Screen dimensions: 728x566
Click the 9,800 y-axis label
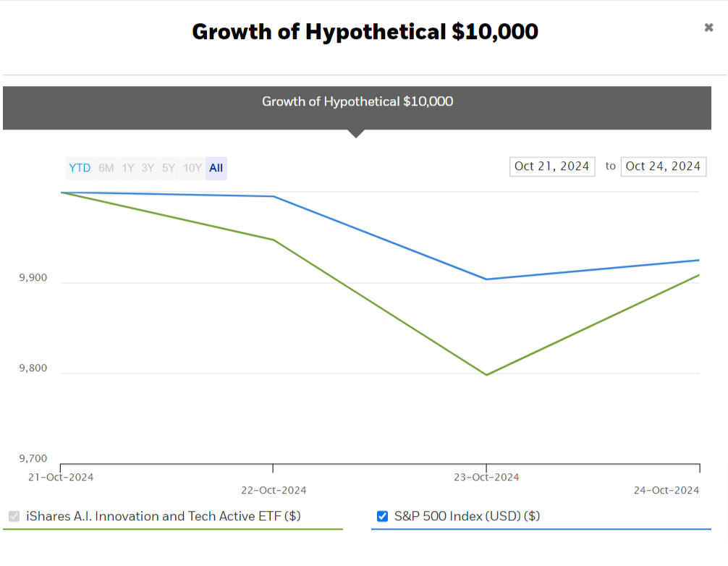(33, 368)
